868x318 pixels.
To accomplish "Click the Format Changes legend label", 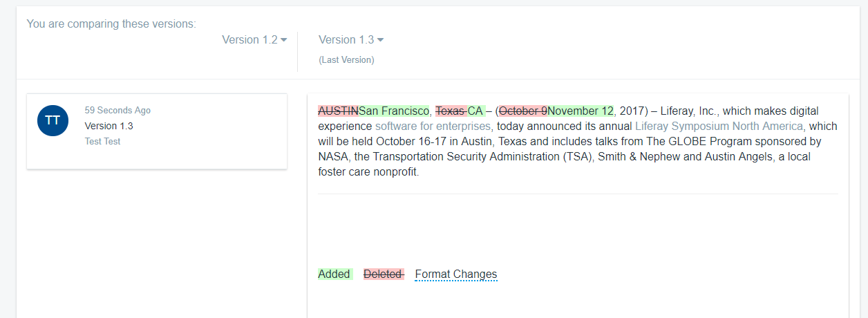I will click(x=456, y=274).
